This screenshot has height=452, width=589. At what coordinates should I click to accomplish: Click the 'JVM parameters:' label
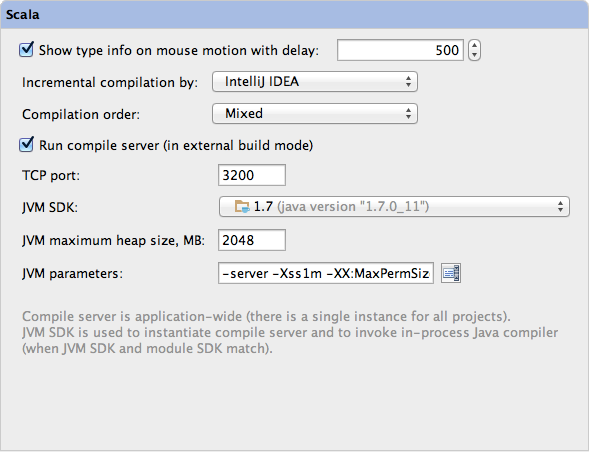pos(72,274)
